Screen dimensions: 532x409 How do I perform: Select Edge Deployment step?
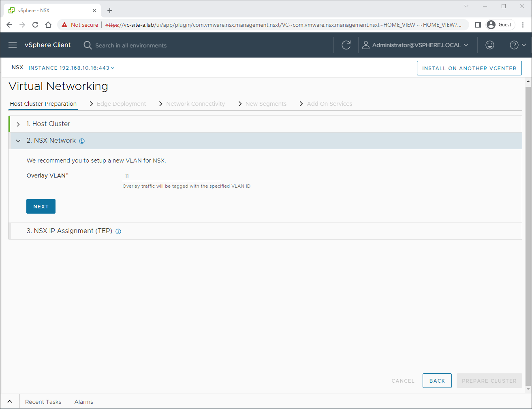pyautogui.click(x=121, y=104)
